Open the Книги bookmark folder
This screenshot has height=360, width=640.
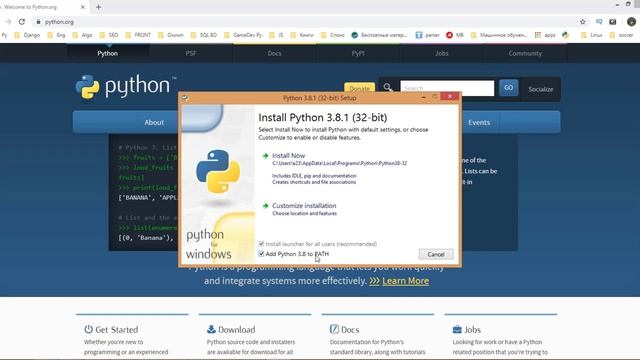[302, 35]
